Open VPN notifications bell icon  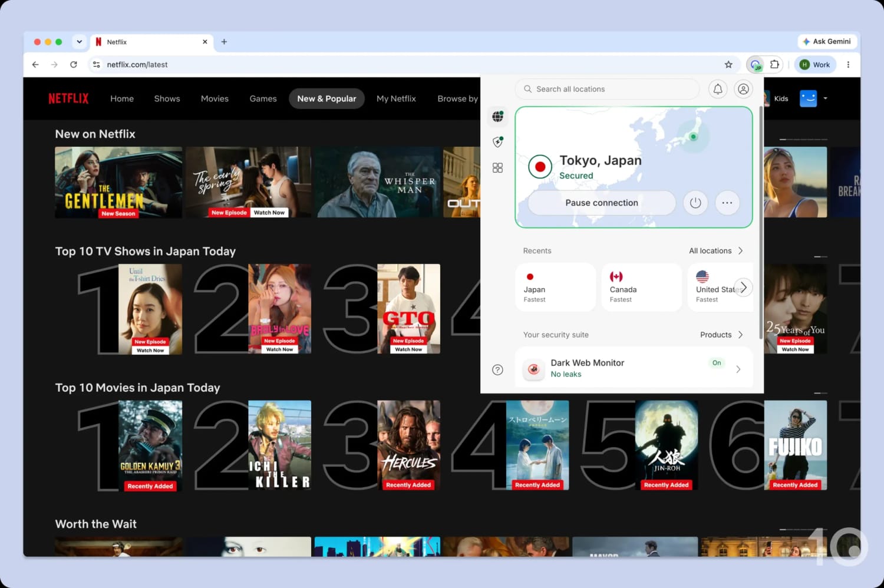click(x=717, y=89)
